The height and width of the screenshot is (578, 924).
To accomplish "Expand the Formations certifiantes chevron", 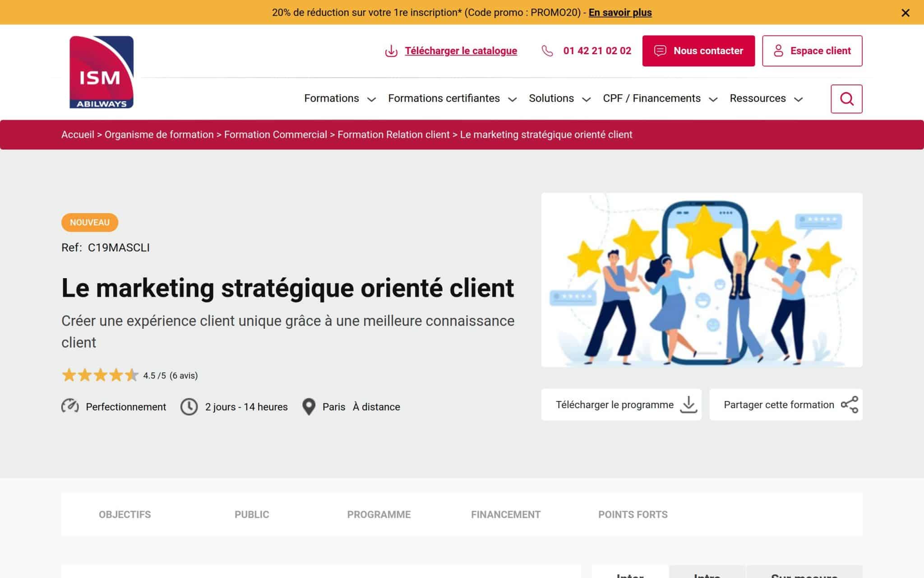I will tap(512, 100).
